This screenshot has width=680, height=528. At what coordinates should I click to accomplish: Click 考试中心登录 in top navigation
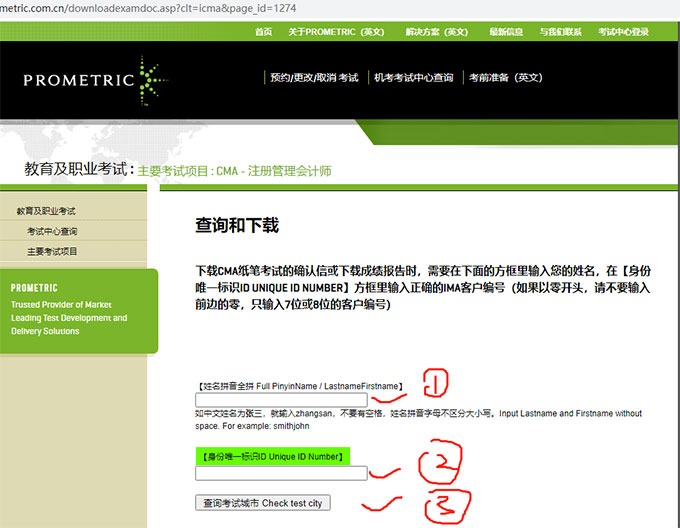[x=623, y=32]
